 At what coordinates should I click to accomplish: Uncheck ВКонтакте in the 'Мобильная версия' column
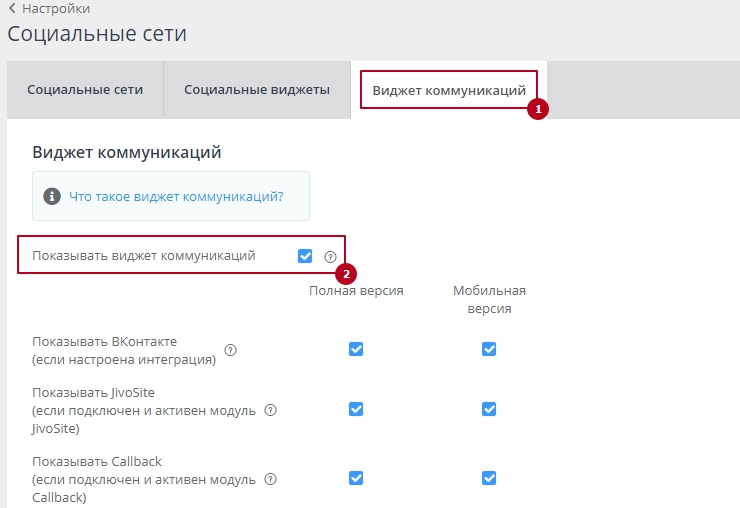pos(489,349)
